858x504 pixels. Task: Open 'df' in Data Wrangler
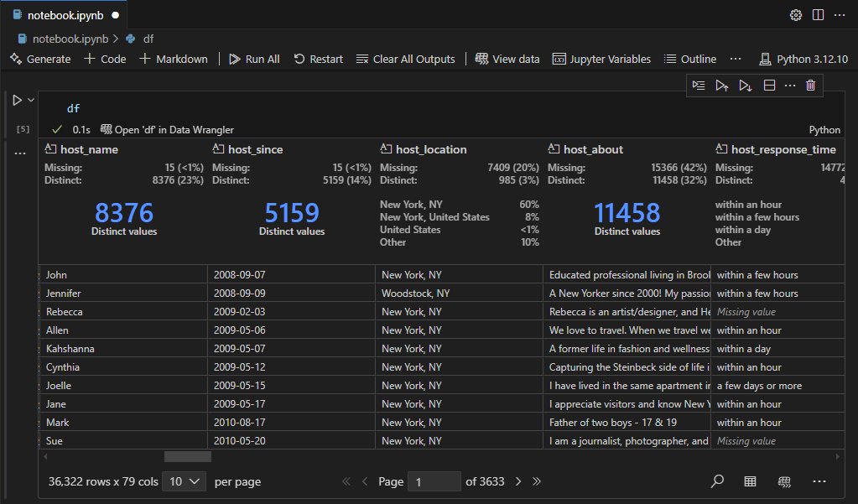(167, 130)
